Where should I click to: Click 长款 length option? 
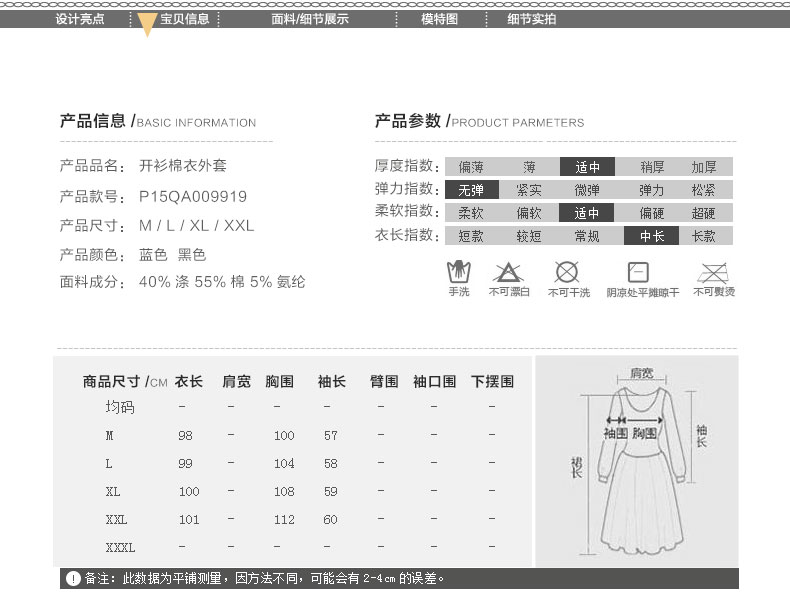[x=703, y=236]
